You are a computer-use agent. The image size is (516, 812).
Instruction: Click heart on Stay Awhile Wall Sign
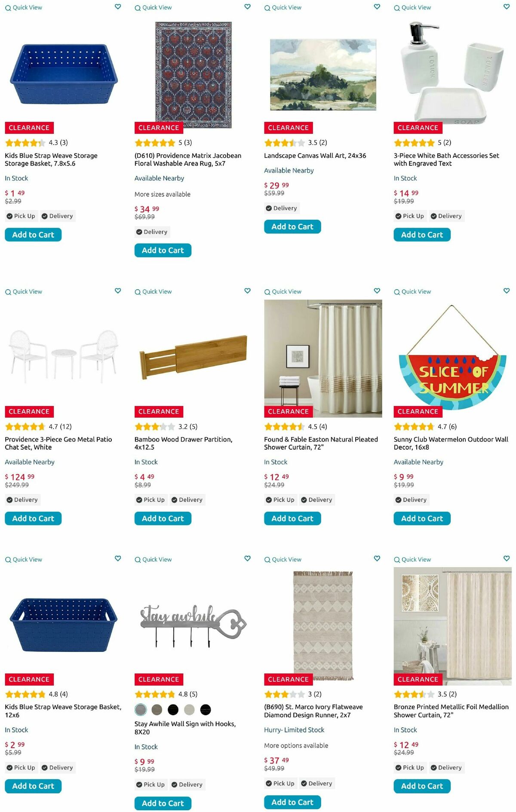pos(247,559)
